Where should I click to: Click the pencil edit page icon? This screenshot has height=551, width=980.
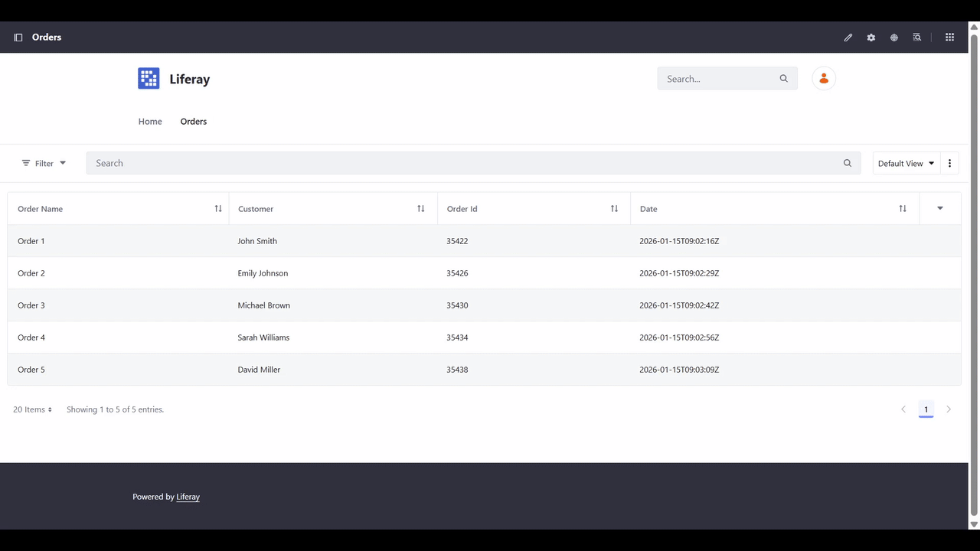click(848, 37)
